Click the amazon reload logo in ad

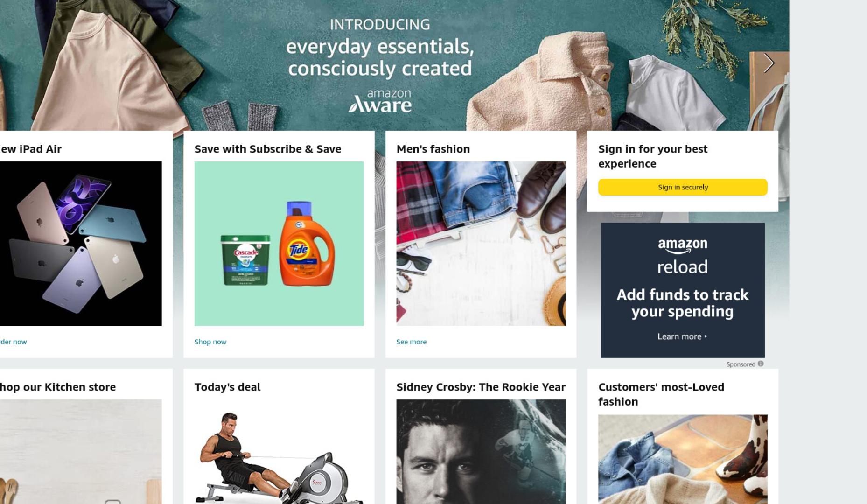pyautogui.click(x=683, y=256)
